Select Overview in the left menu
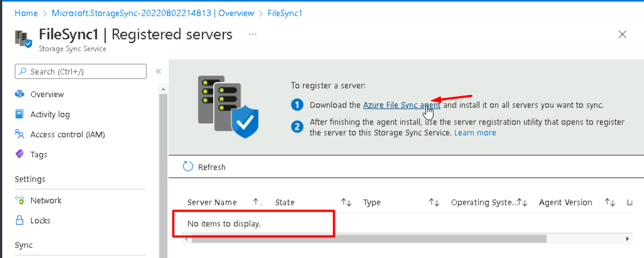Image resolution: width=644 pixels, height=258 pixels. [47, 94]
